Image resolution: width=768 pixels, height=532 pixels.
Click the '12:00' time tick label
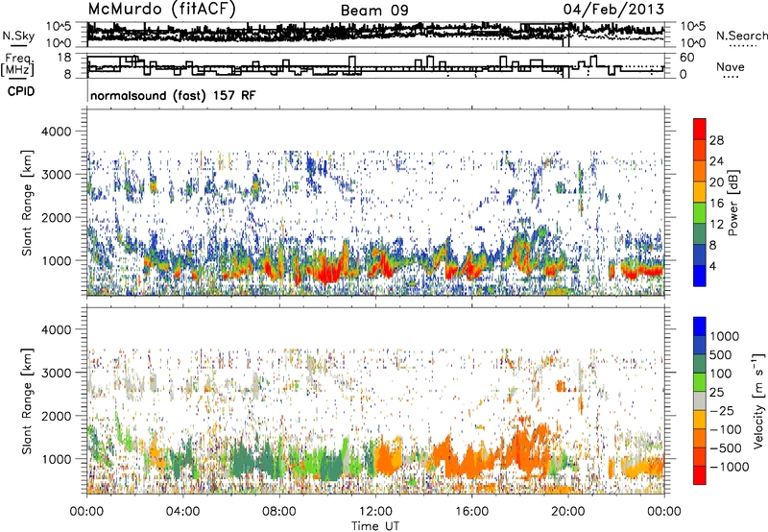[x=375, y=512]
